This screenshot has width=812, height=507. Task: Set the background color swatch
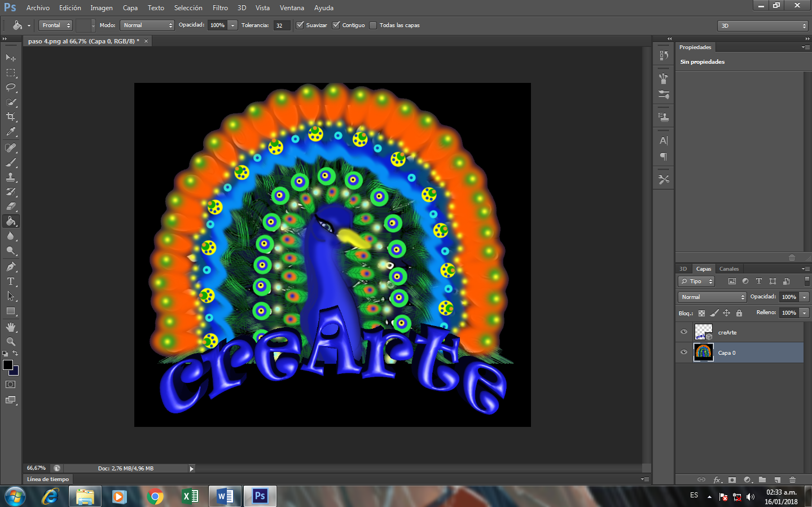pos(16,372)
